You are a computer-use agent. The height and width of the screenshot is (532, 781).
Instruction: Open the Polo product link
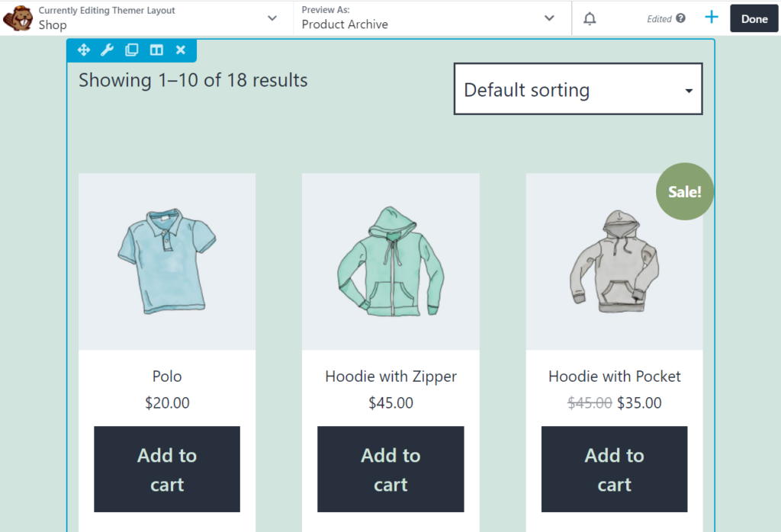(x=167, y=376)
